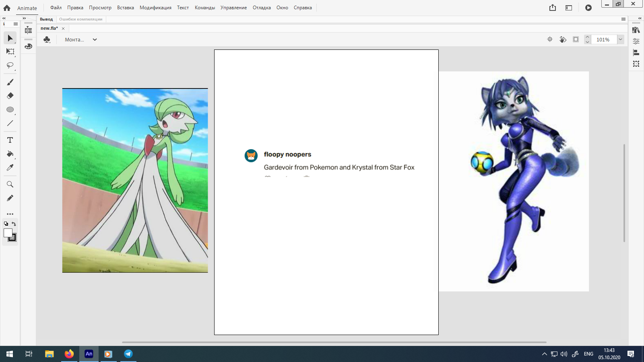
Task: Select the Krystal image on the pasteboard
Action: point(514,181)
